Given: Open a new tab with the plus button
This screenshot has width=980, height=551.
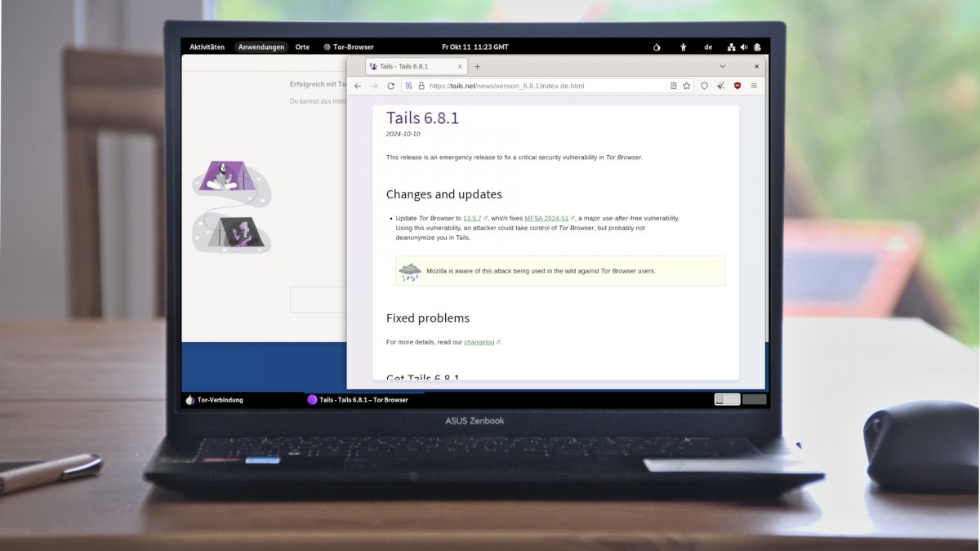Looking at the screenshot, I should pyautogui.click(x=477, y=66).
